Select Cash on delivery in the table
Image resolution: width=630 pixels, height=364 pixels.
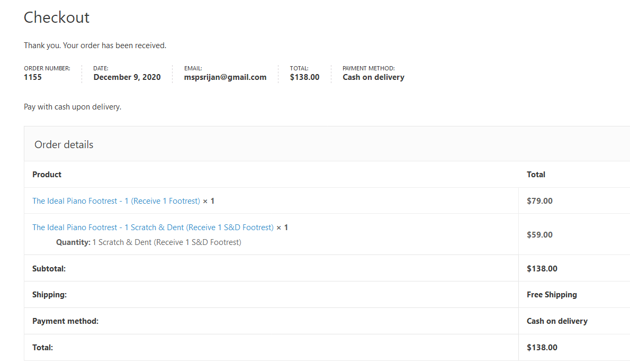coord(557,321)
